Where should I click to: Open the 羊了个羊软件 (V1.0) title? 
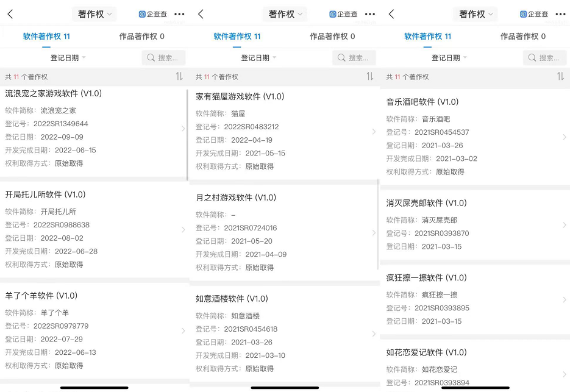41,296
